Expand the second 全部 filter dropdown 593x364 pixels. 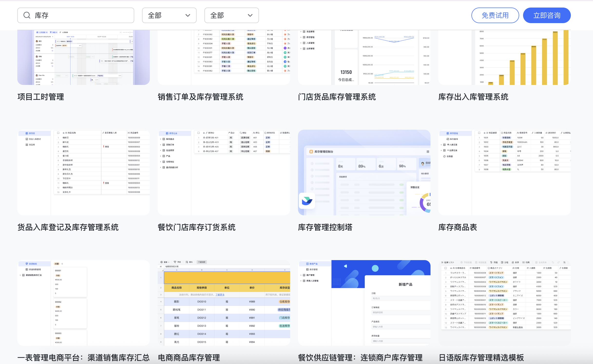coord(231,15)
